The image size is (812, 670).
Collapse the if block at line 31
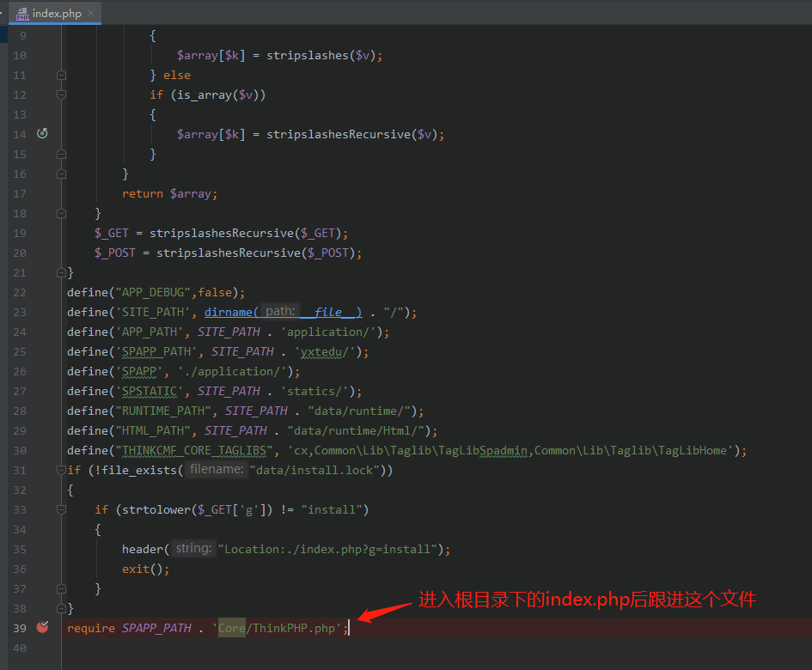pyautogui.click(x=61, y=470)
